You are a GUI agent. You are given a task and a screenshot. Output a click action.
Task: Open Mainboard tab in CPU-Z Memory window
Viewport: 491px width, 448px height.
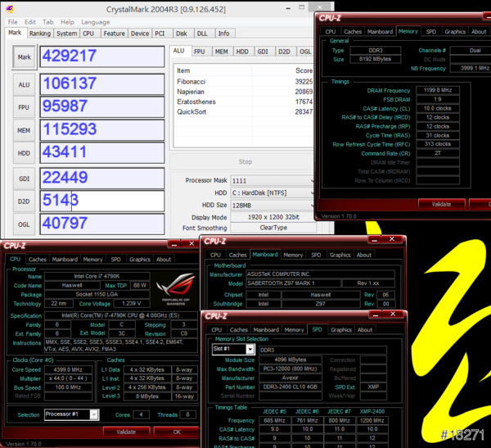tap(381, 32)
